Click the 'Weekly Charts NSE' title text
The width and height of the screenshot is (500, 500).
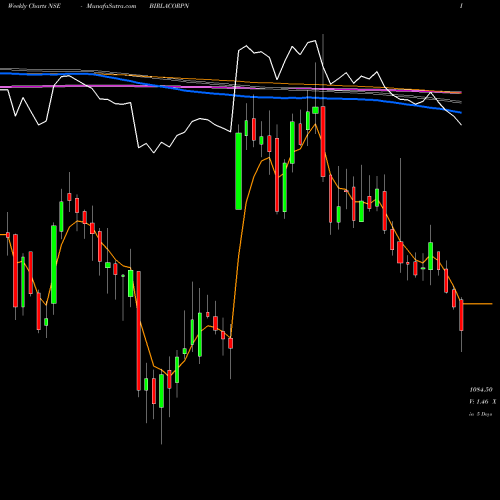click(34, 6)
